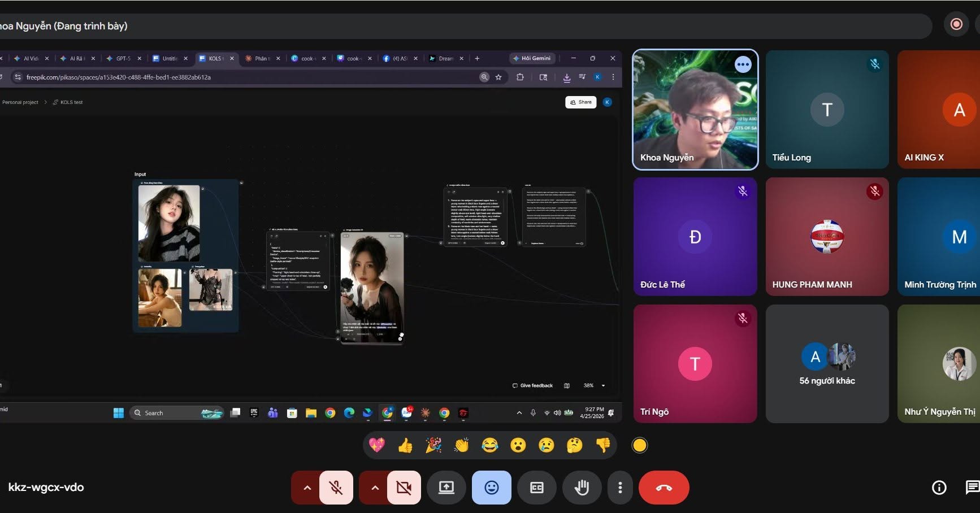Unmute the microphone in Meet
980x513 pixels.
[x=336, y=488]
